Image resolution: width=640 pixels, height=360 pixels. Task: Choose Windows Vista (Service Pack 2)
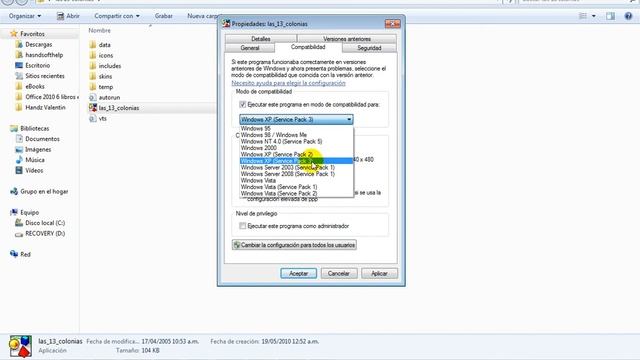point(296,193)
